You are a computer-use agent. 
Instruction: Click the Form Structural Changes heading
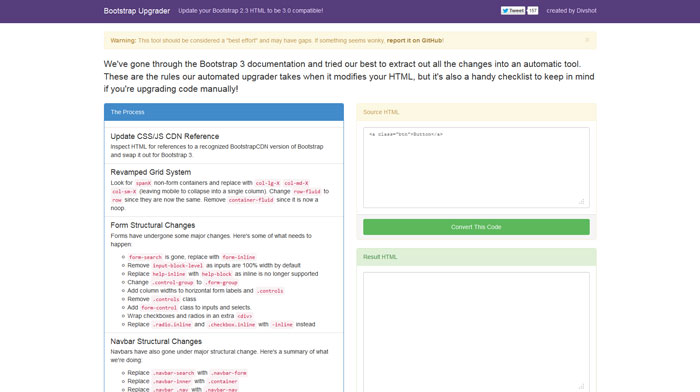click(153, 225)
